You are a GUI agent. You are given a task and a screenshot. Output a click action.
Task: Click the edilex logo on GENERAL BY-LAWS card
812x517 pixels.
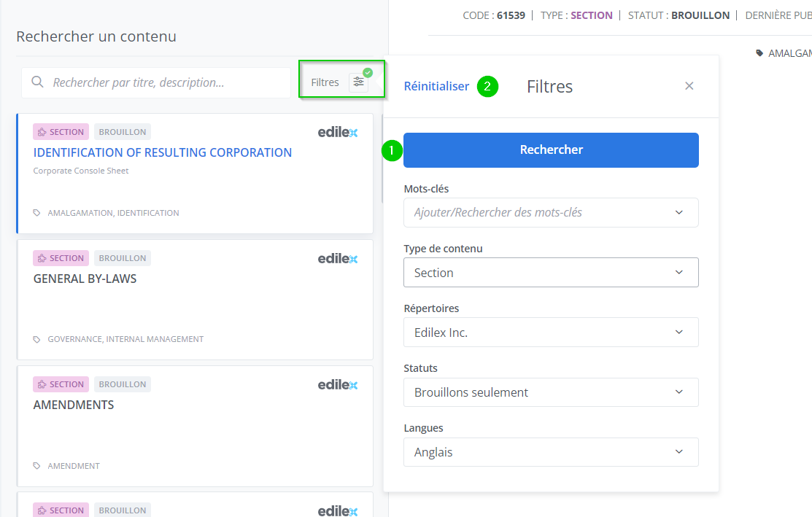[338, 259]
